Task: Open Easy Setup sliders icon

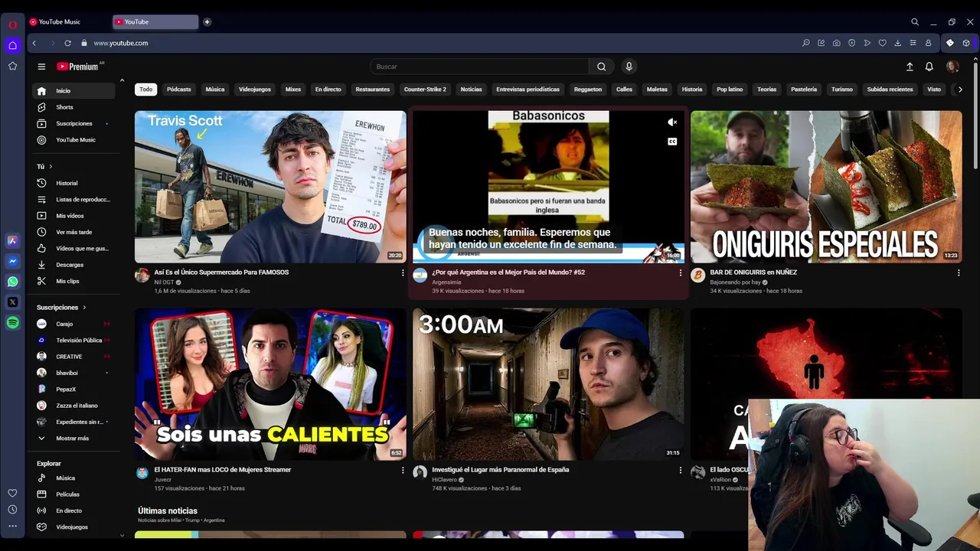Action: [913, 43]
